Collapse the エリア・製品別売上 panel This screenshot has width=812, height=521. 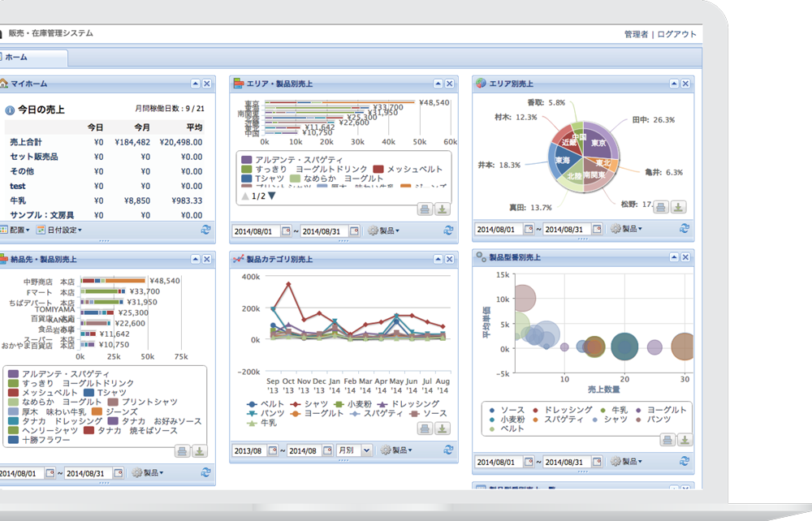438,84
